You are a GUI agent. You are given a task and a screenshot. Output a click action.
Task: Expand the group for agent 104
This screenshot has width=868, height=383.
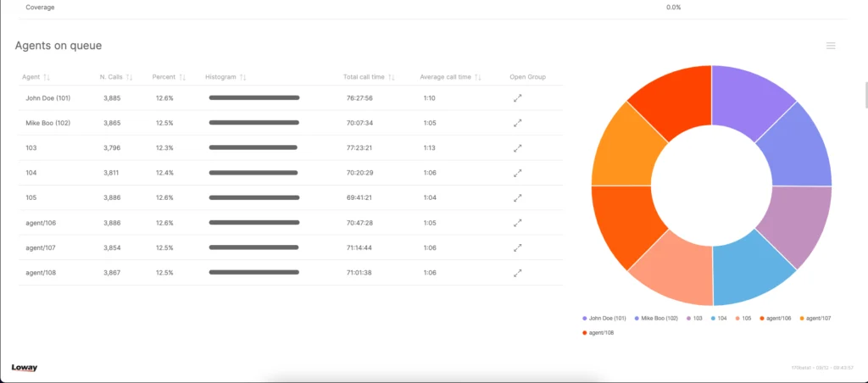(x=518, y=173)
